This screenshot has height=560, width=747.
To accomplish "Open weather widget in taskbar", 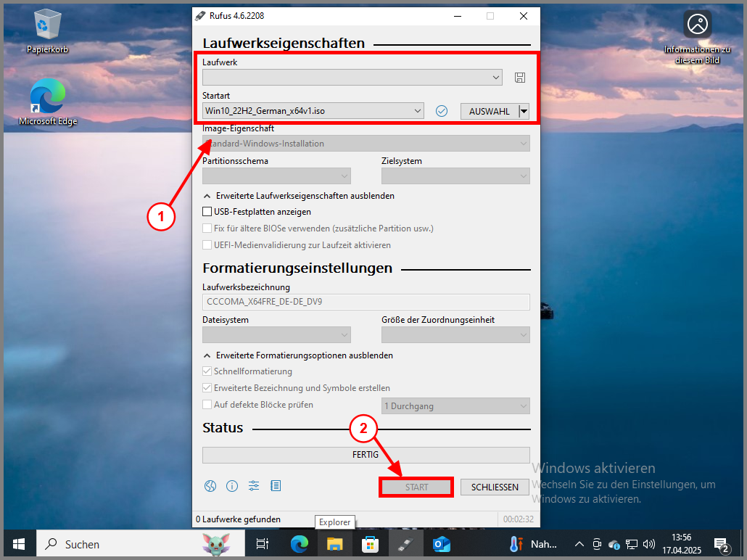I will pos(532,544).
